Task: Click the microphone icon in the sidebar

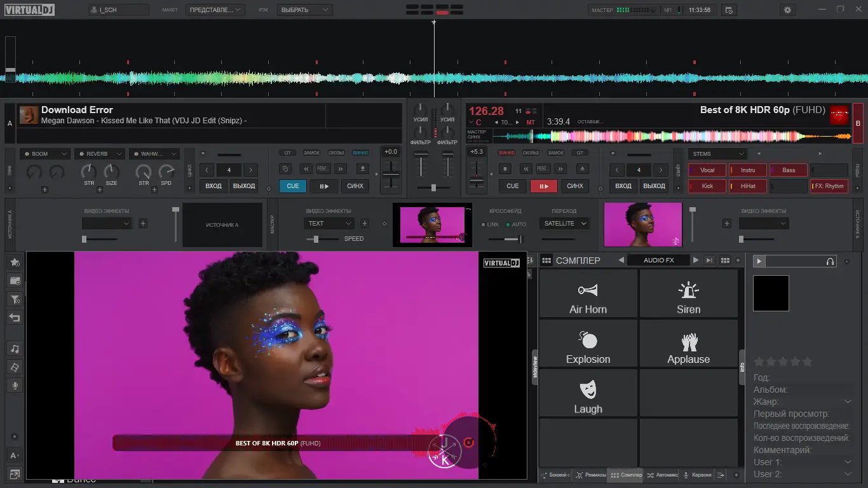Action: click(x=15, y=386)
